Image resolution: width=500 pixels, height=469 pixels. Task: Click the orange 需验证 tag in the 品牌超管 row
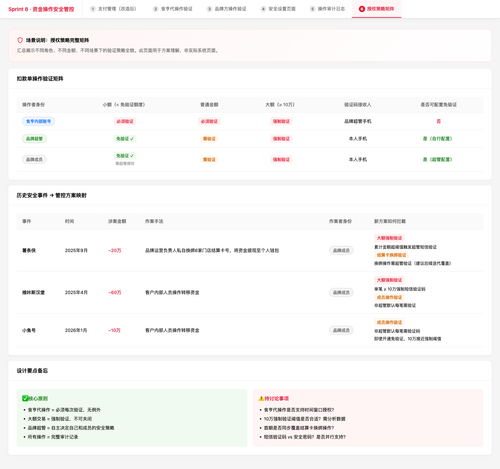click(209, 139)
